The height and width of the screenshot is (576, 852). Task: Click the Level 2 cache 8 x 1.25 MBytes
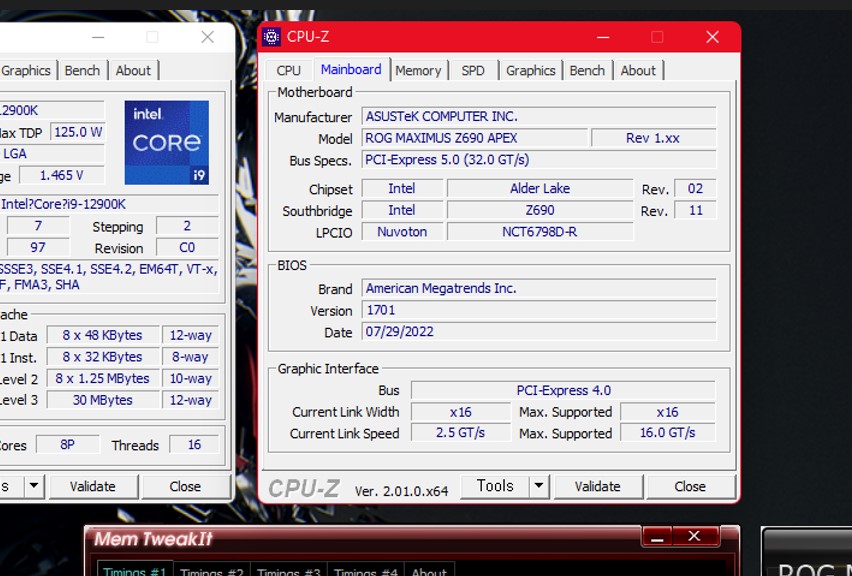click(x=103, y=379)
